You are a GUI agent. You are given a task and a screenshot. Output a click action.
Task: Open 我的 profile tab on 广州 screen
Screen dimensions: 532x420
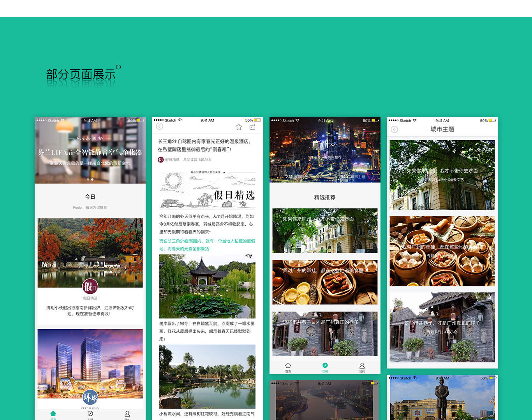(x=362, y=367)
